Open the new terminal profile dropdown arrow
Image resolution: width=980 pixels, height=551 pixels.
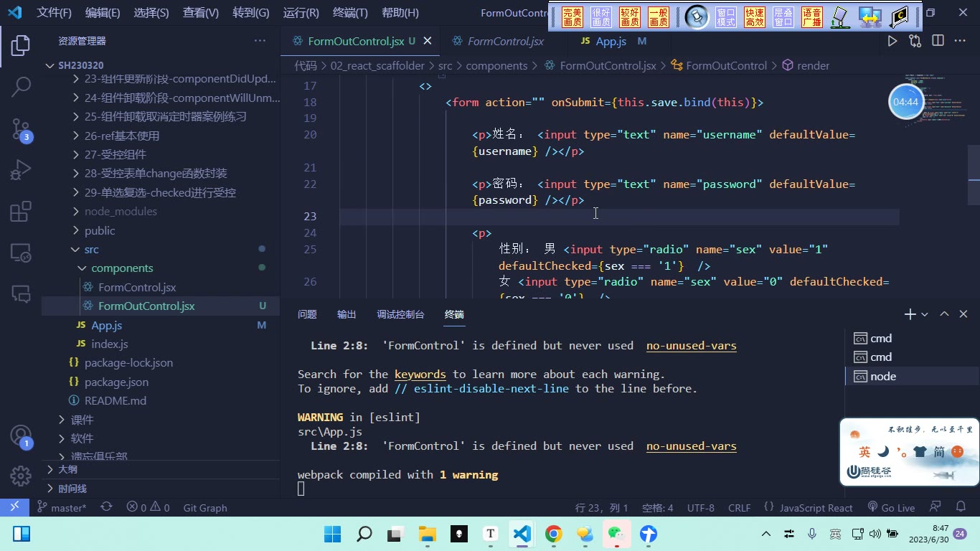coord(925,314)
